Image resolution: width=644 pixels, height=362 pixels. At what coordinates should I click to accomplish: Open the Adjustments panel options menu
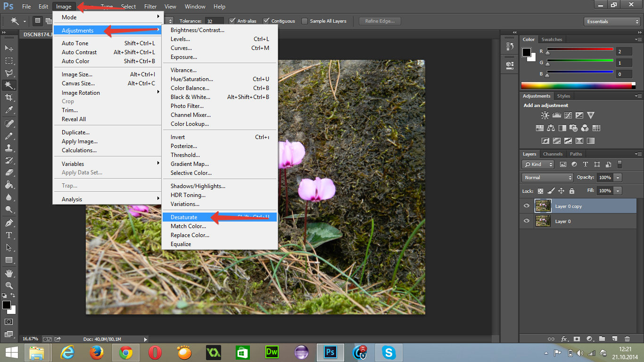638,96
